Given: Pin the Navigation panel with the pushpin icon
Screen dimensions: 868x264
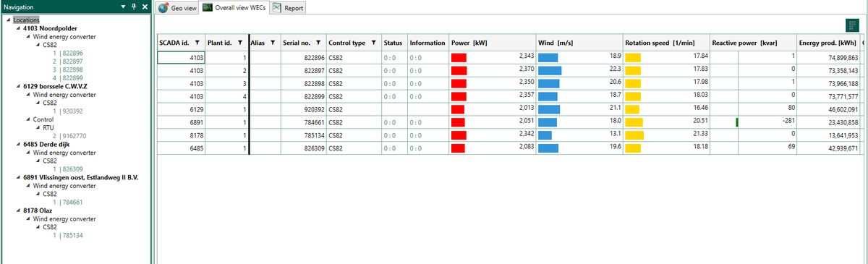Looking at the screenshot, I should [x=133, y=6].
